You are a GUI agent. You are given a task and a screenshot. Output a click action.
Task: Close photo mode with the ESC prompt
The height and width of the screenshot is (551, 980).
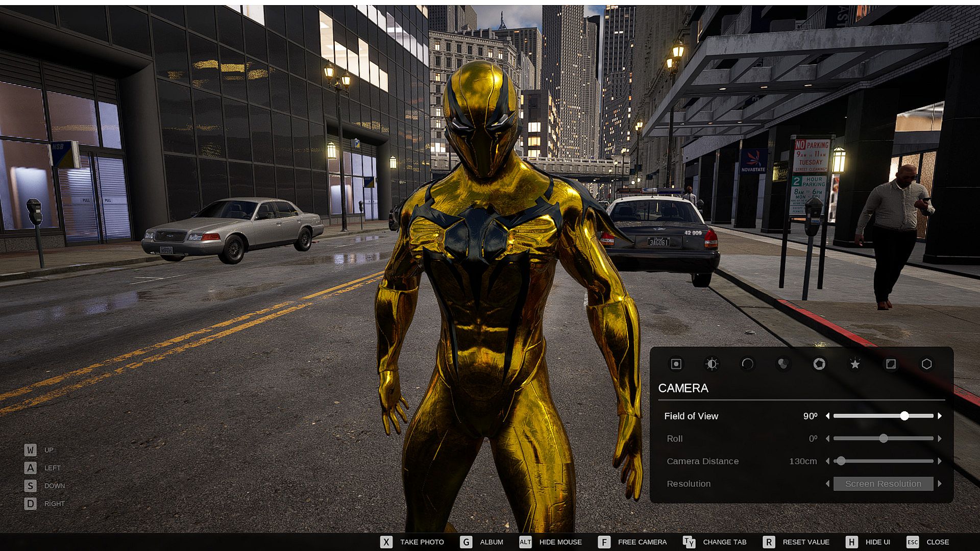click(x=928, y=542)
